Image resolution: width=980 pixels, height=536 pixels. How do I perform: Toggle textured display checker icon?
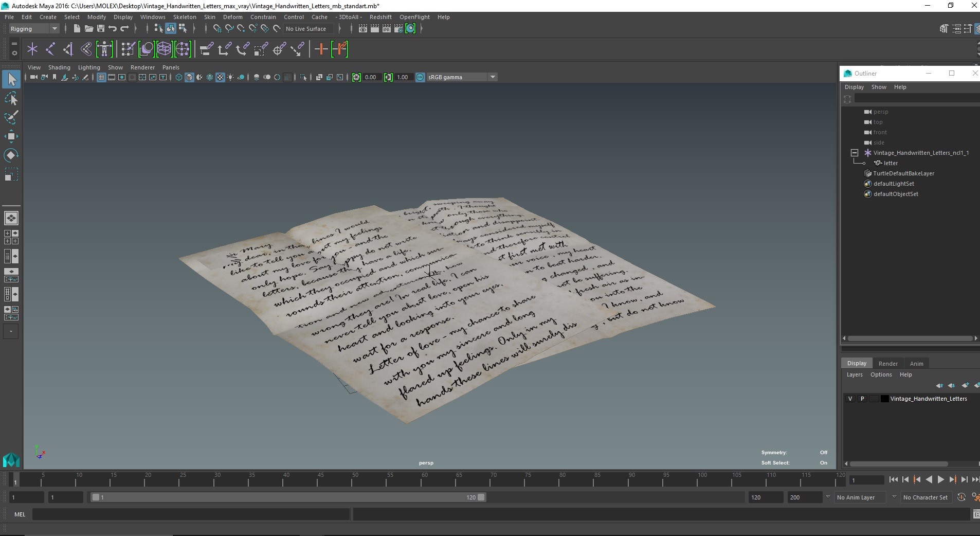pos(220,77)
